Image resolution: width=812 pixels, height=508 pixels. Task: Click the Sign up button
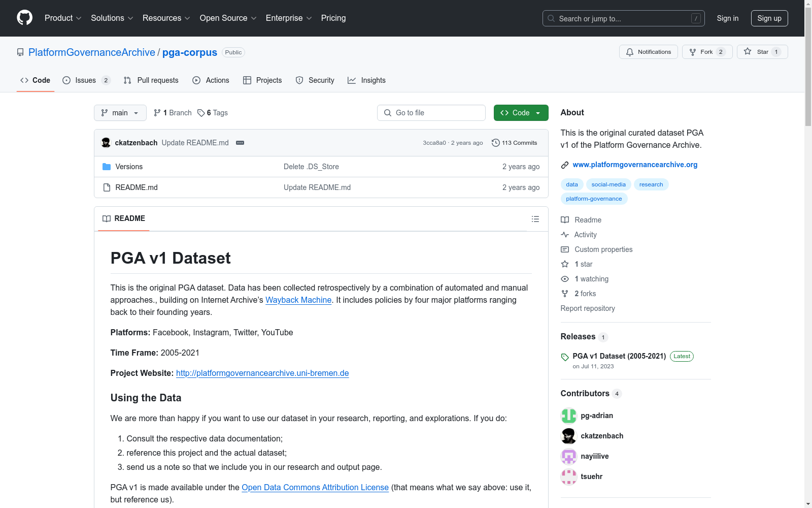point(769,18)
